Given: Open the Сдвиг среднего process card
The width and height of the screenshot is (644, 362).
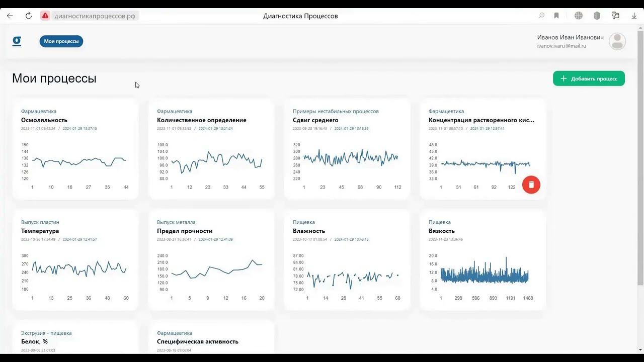Looking at the screenshot, I should (x=347, y=149).
